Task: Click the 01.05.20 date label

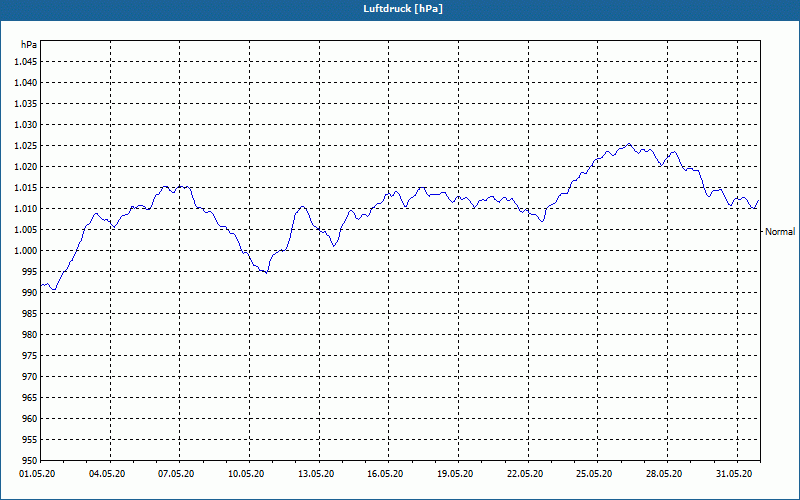Action: (x=37, y=474)
